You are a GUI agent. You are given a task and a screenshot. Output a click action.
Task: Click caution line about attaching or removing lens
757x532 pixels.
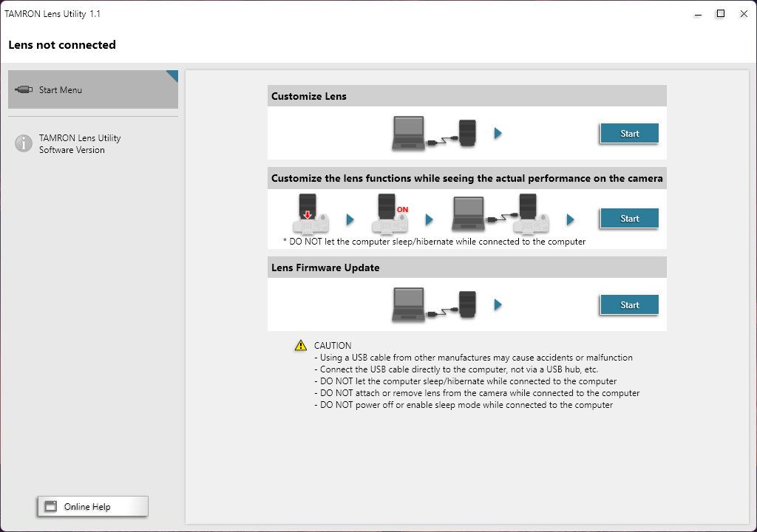477,393
